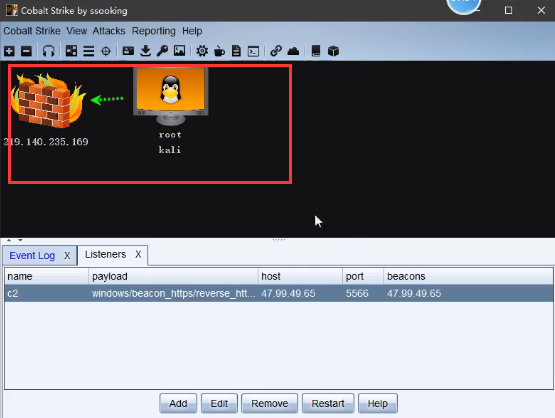Viewport: 555px width, 418px height.
Task: Click the Restart listener button
Action: pyautogui.click(x=328, y=403)
